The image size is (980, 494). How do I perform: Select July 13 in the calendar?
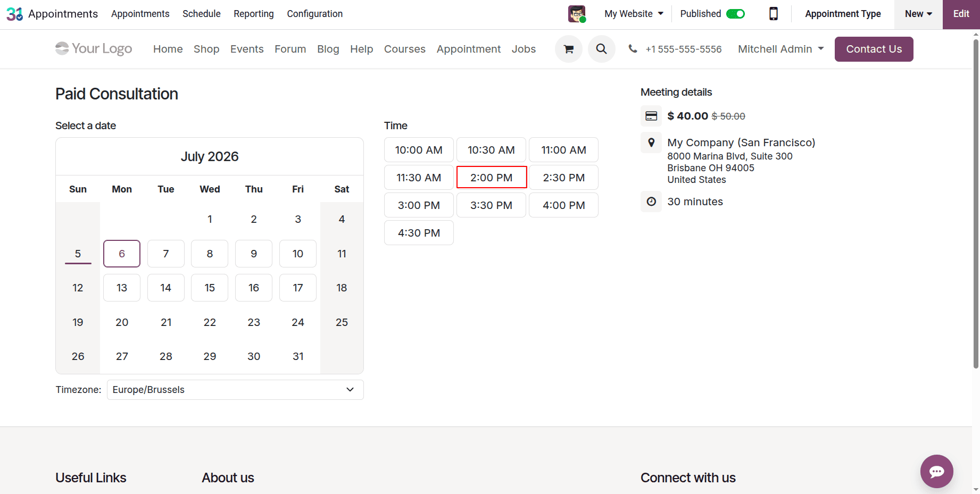point(122,288)
